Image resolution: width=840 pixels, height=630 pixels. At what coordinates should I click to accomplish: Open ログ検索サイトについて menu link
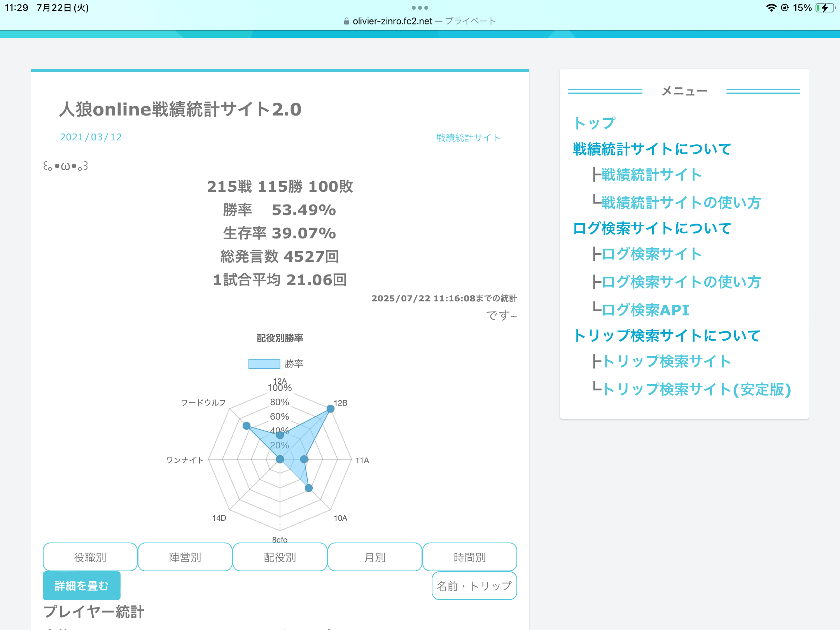[652, 228]
